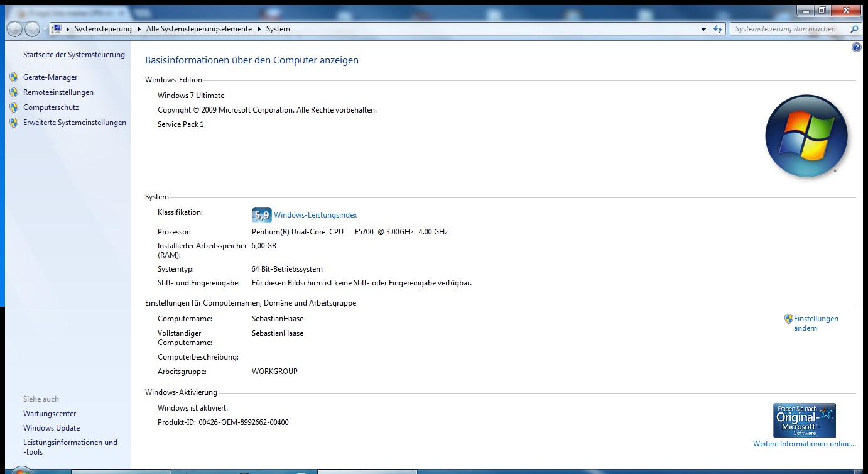
Task: Open Computerschutz settings
Action: 51,107
